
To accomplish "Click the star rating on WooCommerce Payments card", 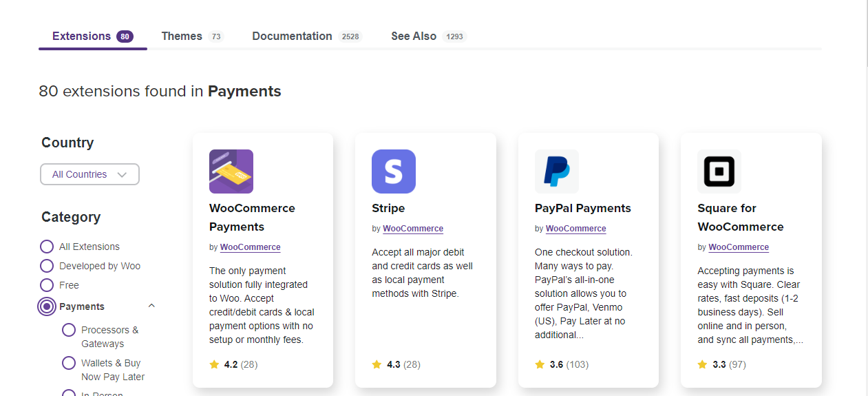I will point(214,364).
